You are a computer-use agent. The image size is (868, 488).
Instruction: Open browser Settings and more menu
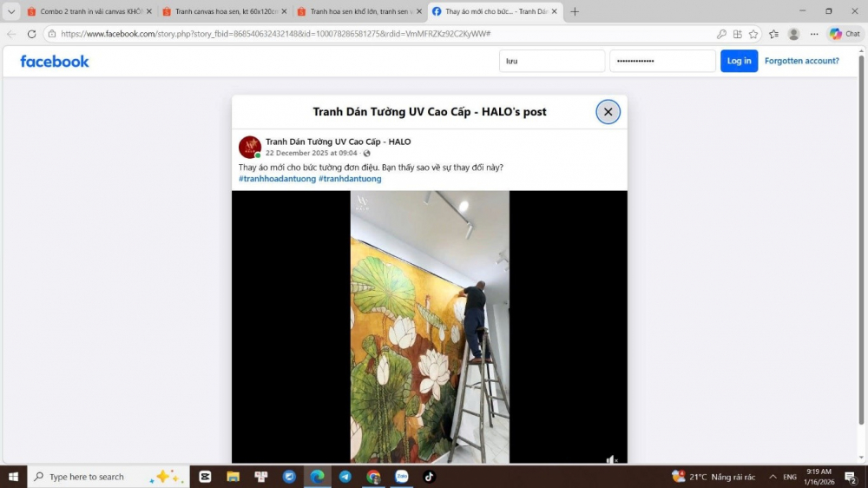(x=814, y=34)
